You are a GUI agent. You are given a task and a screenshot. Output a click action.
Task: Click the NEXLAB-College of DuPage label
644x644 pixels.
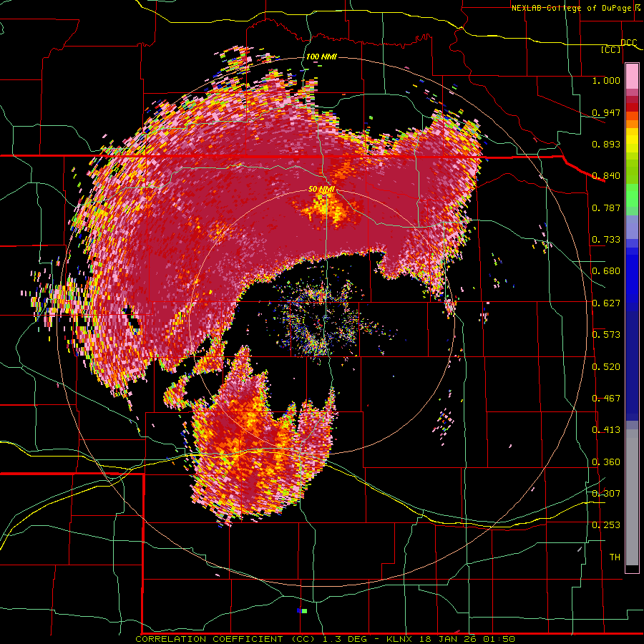[573, 8]
